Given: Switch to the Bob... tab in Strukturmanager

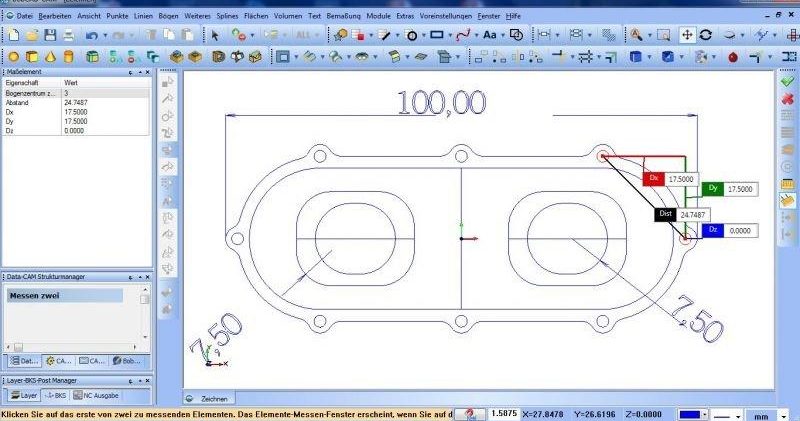Looking at the screenshot, I should tap(126, 361).
